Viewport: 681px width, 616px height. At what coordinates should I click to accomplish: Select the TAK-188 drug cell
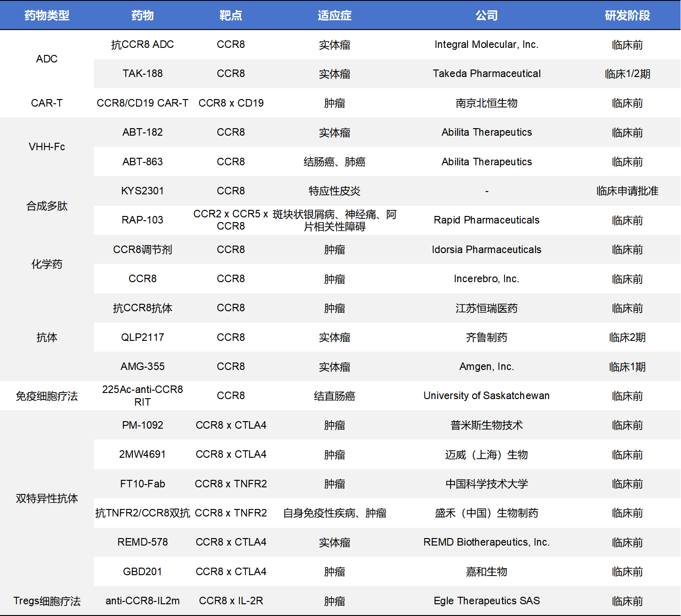click(142, 74)
